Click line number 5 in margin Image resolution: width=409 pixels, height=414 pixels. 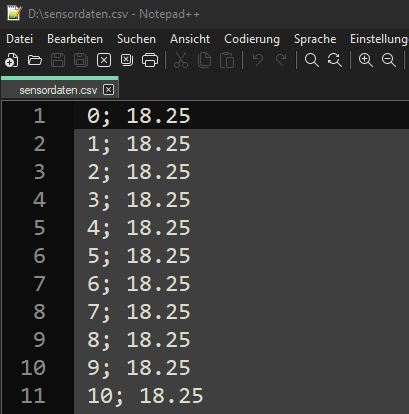(x=39, y=228)
